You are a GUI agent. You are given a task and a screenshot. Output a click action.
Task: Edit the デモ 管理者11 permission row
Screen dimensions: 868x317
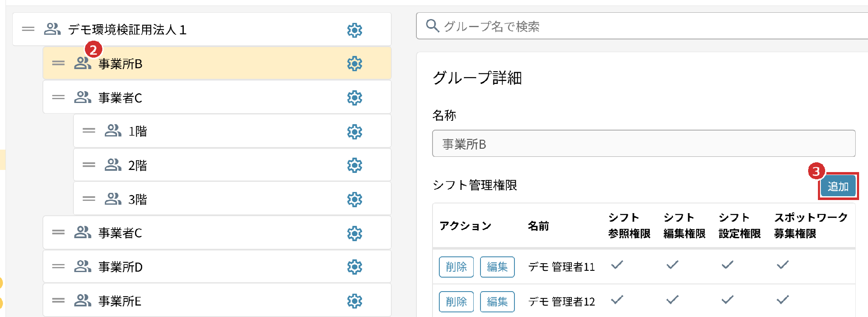[497, 267]
